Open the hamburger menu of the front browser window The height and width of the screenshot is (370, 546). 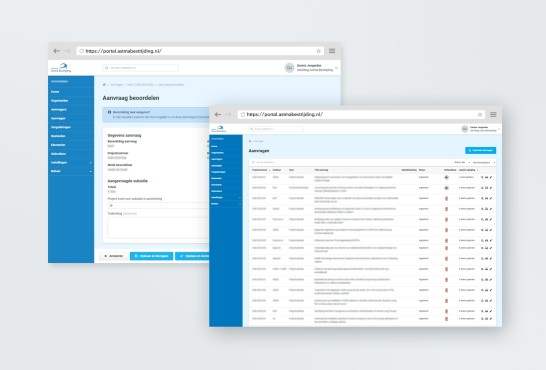pos(493,115)
